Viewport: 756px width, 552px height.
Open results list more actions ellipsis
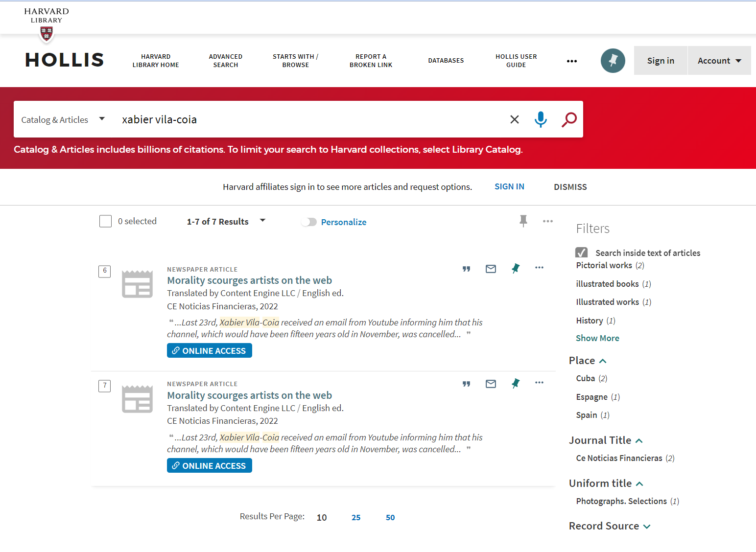tap(547, 221)
